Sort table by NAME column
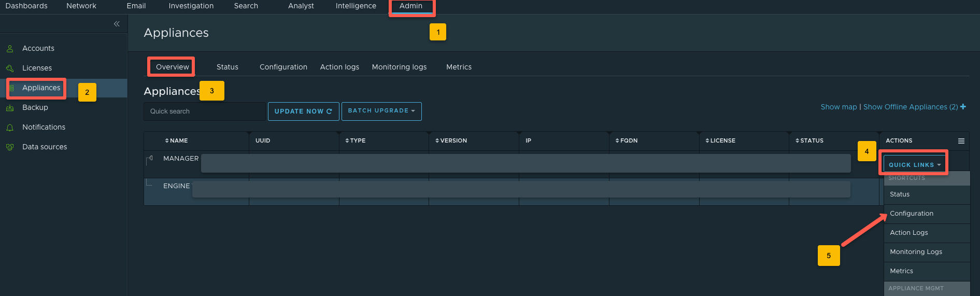The height and width of the screenshot is (296, 980). 176,141
